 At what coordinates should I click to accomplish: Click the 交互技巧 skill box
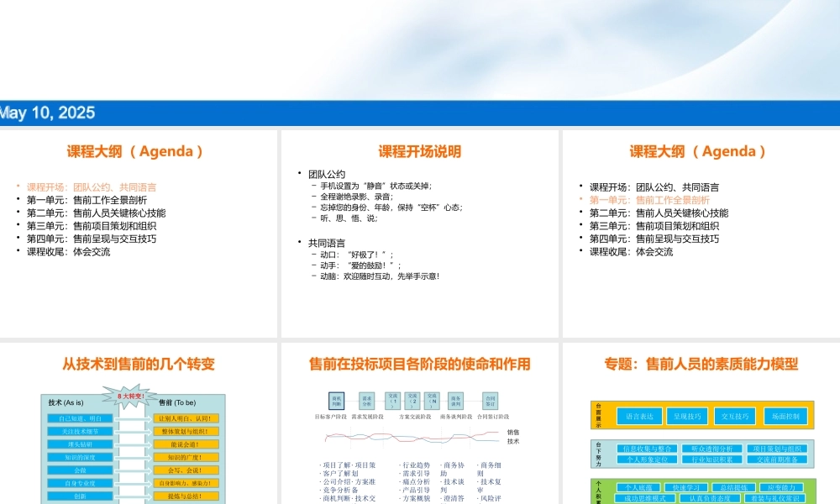click(735, 416)
